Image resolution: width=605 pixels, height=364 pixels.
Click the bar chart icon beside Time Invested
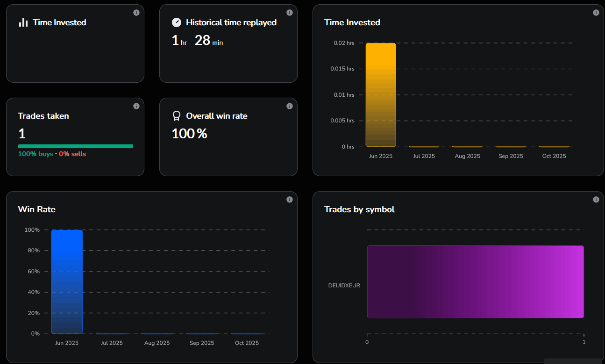click(x=23, y=22)
